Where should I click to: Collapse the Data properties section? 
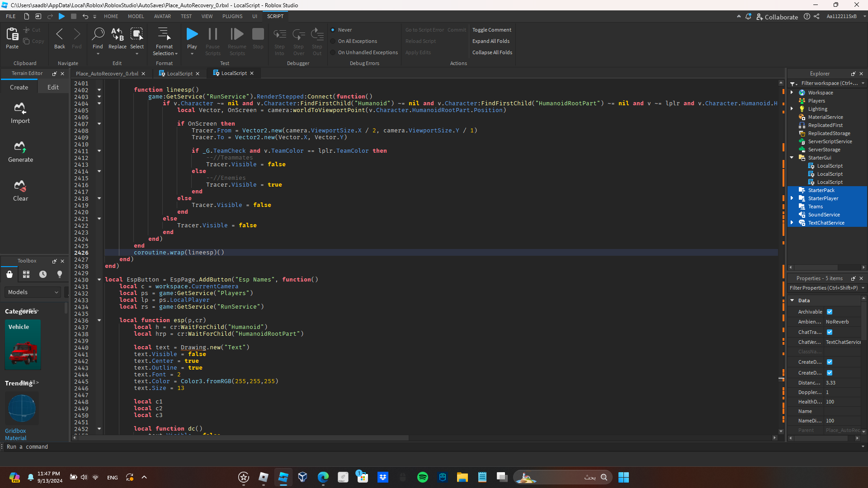pos(792,300)
